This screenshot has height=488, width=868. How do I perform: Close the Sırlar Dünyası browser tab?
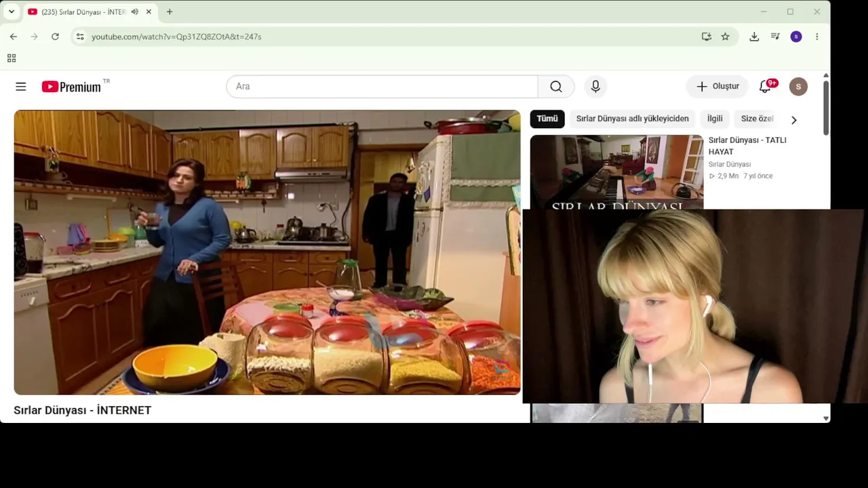(x=149, y=12)
